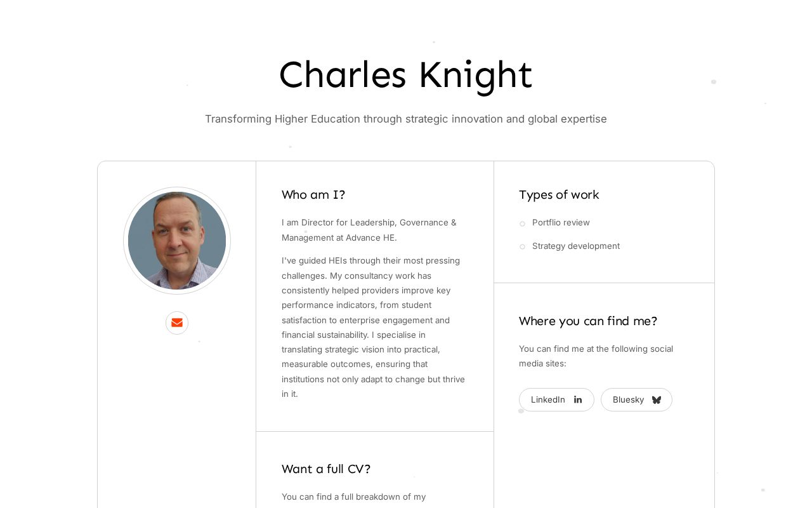Click the Strategy development list item
The image size is (812, 508).
pyautogui.click(x=576, y=246)
